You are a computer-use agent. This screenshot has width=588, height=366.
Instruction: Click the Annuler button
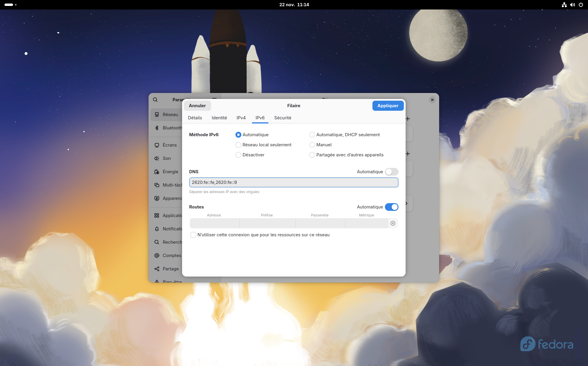197,106
